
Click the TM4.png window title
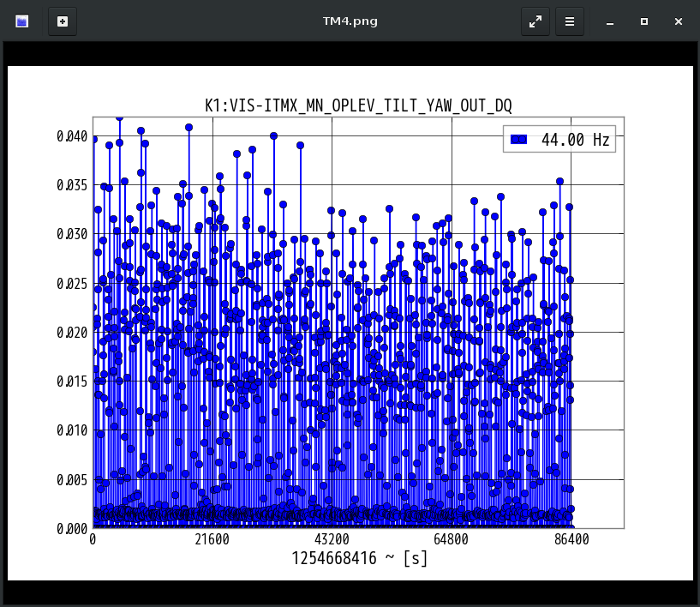pos(350,21)
